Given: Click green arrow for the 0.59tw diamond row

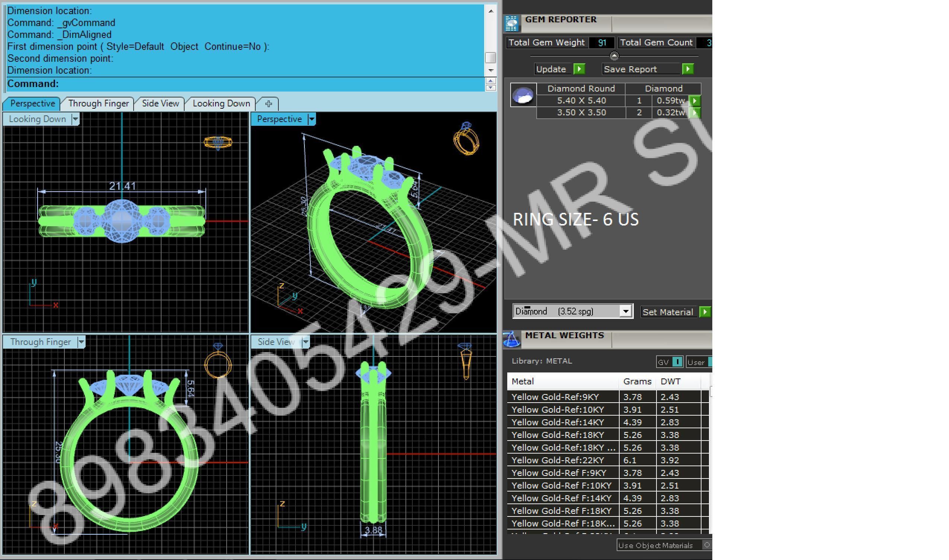Looking at the screenshot, I should tap(695, 101).
